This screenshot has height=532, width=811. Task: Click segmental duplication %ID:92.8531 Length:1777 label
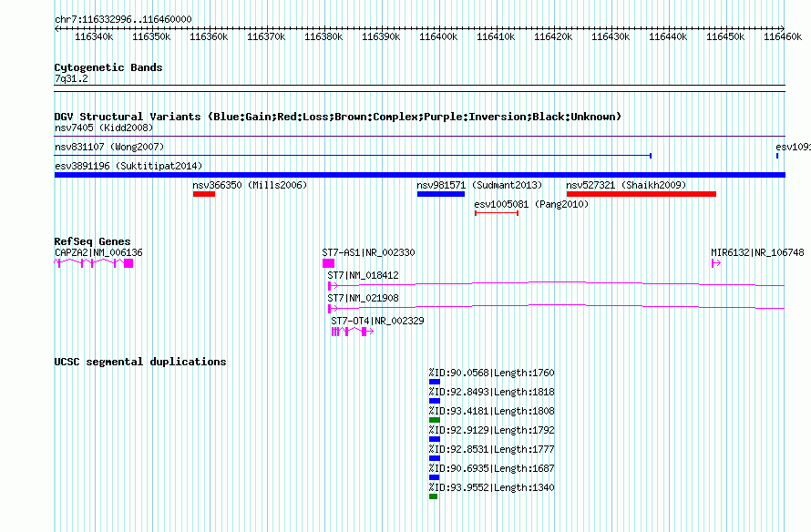(x=491, y=449)
